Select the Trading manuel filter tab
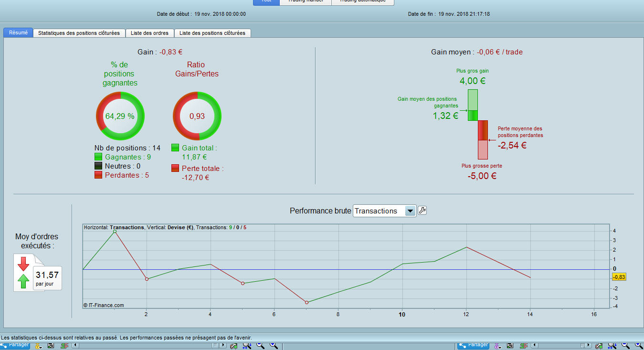 pos(306,2)
